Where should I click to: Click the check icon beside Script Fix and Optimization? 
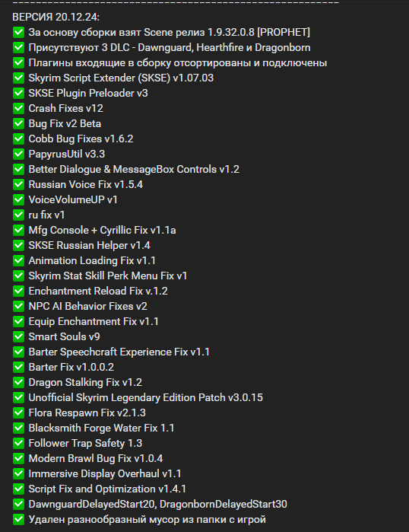19,489
